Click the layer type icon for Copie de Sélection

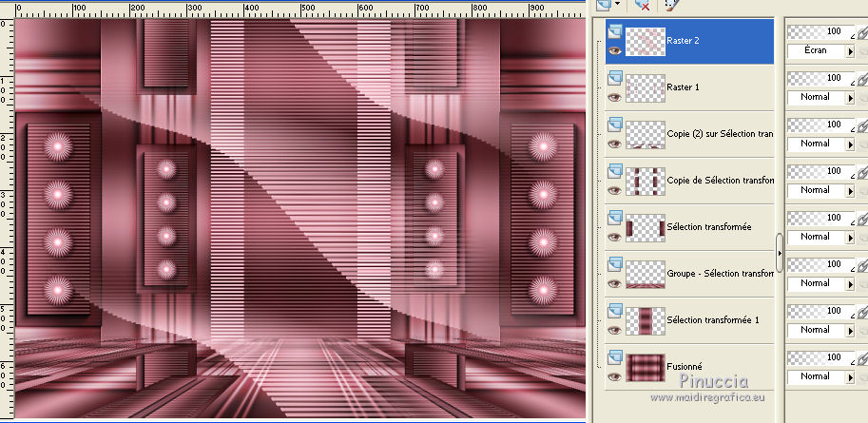click(x=614, y=172)
